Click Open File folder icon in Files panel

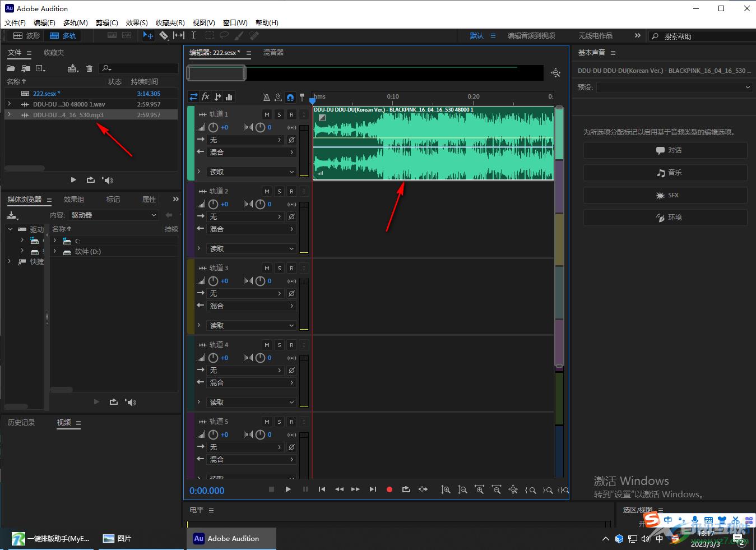pos(11,68)
